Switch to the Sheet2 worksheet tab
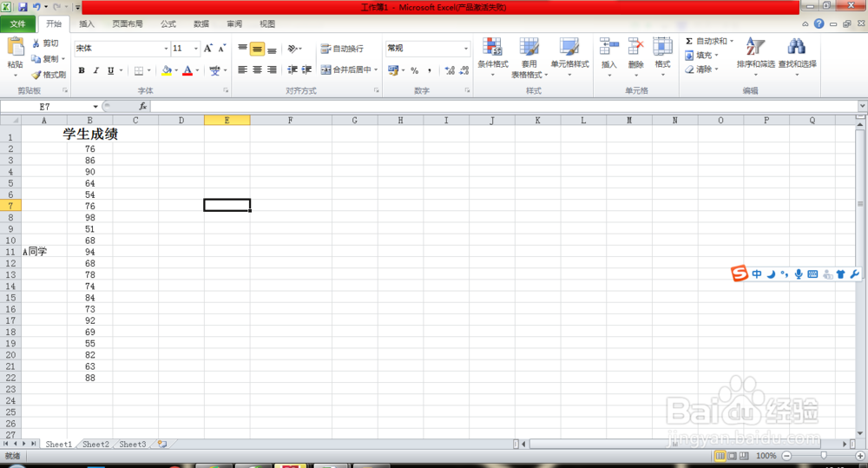This screenshot has width=868, height=468. pyautogui.click(x=95, y=445)
